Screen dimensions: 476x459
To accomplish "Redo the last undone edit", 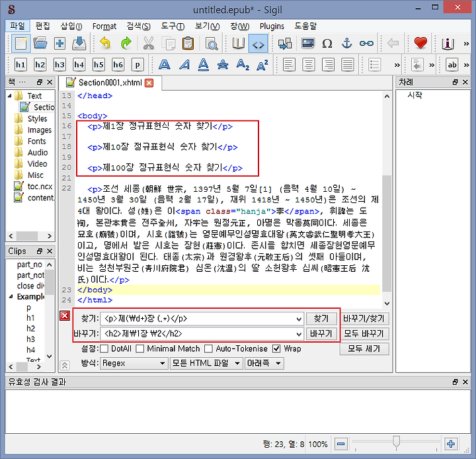I will coord(126,44).
